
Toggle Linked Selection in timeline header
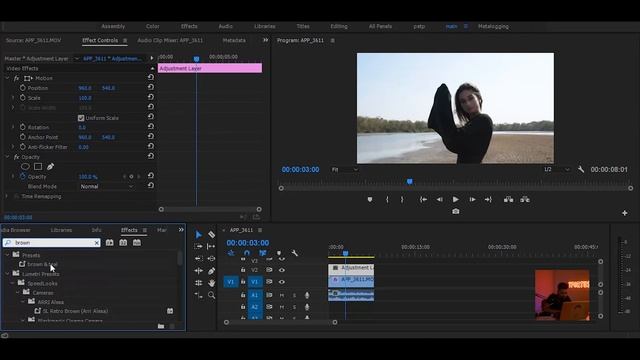tap(263, 253)
